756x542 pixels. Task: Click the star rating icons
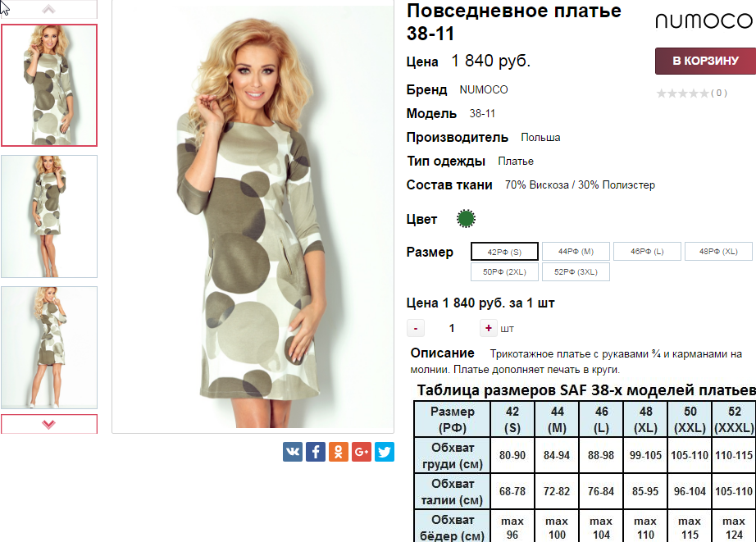[x=683, y=93]
